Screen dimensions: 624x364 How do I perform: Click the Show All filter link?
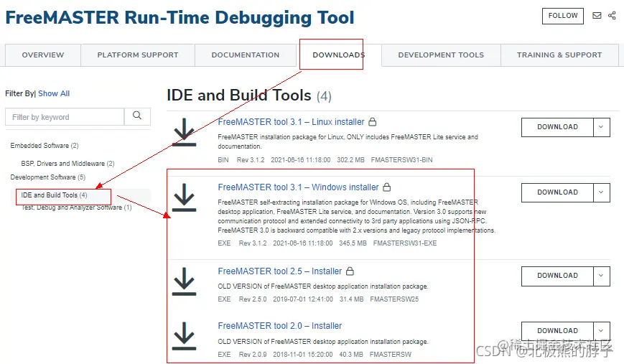tap(54, 93)
